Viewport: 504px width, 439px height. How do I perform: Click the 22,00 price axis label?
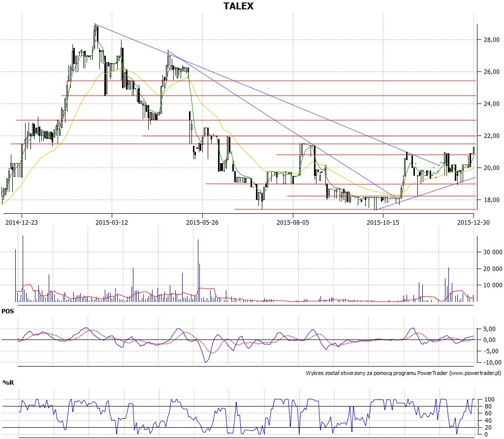pos(492,136)
